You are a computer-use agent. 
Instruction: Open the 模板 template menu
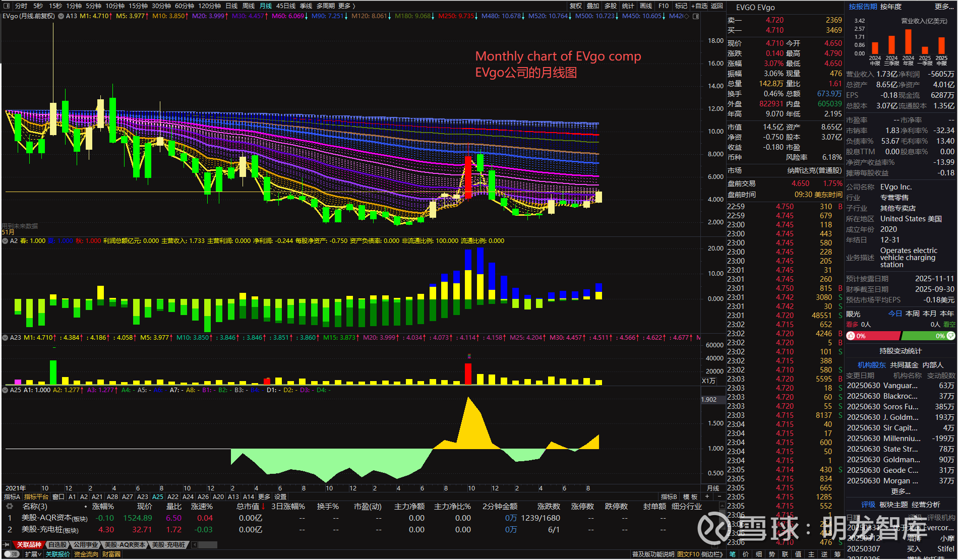click(x=690, y=497)
